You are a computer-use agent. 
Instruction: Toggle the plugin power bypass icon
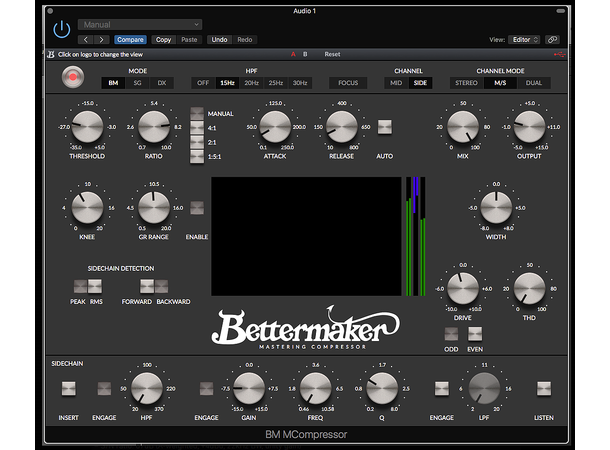(x=62, y=30)
